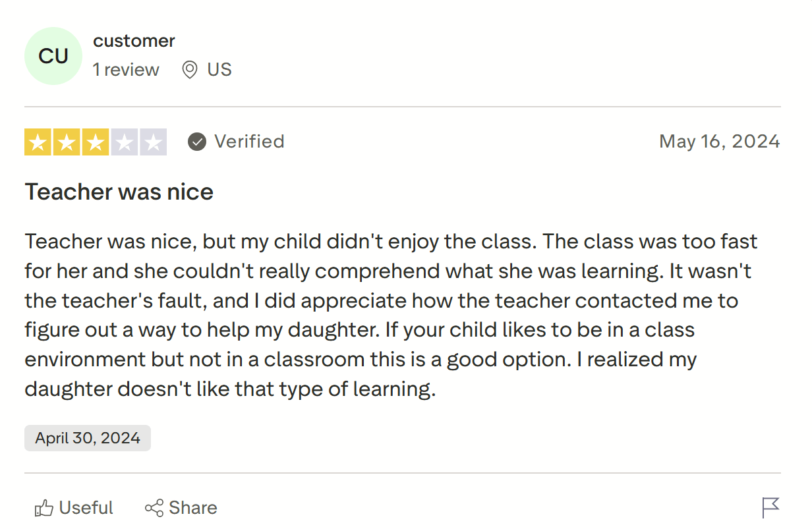This screenshot has height=529, width=812.
Task: Open review titled Teacher was nice
Action: (x=119, y=192)
